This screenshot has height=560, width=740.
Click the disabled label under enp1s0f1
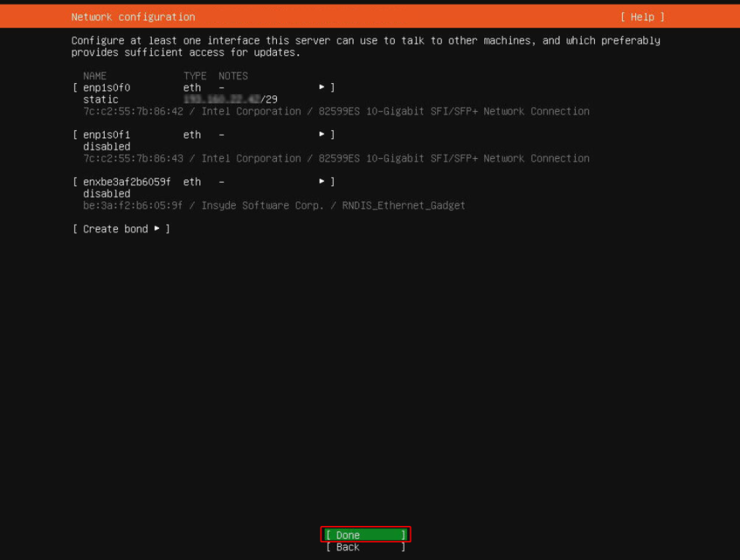(x=106, y=146)
